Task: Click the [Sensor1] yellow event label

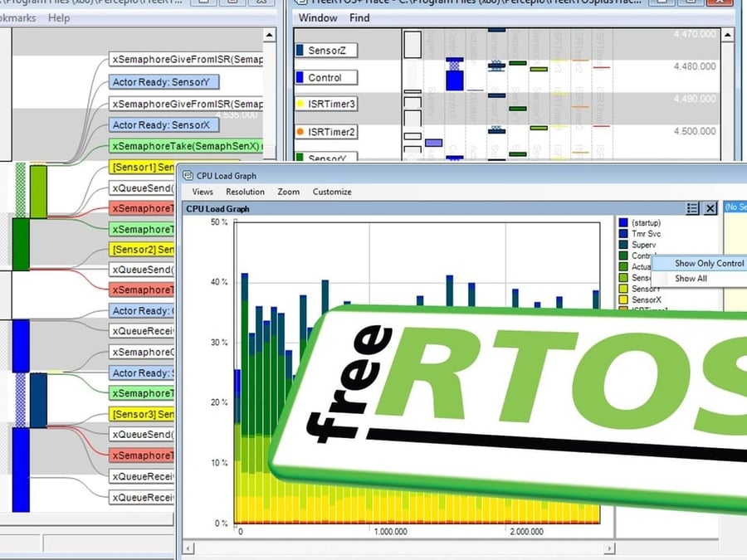Action: click(142, 167)
